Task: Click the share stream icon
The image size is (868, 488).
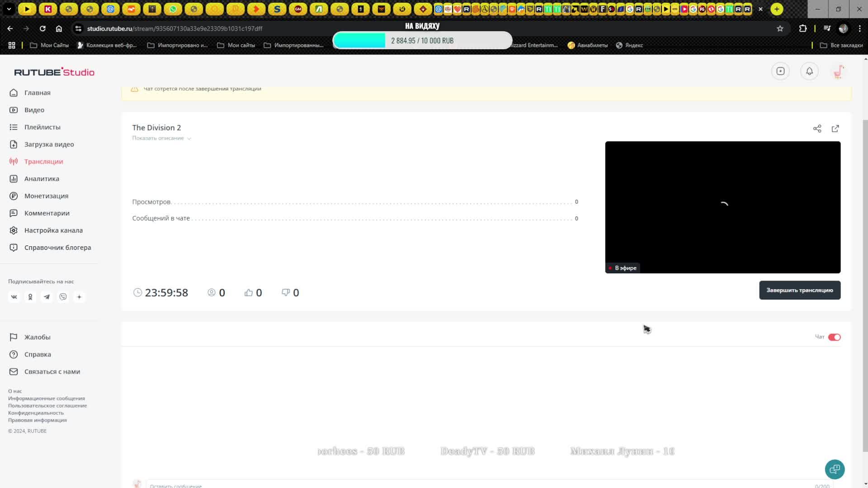Action: (817, 129)
